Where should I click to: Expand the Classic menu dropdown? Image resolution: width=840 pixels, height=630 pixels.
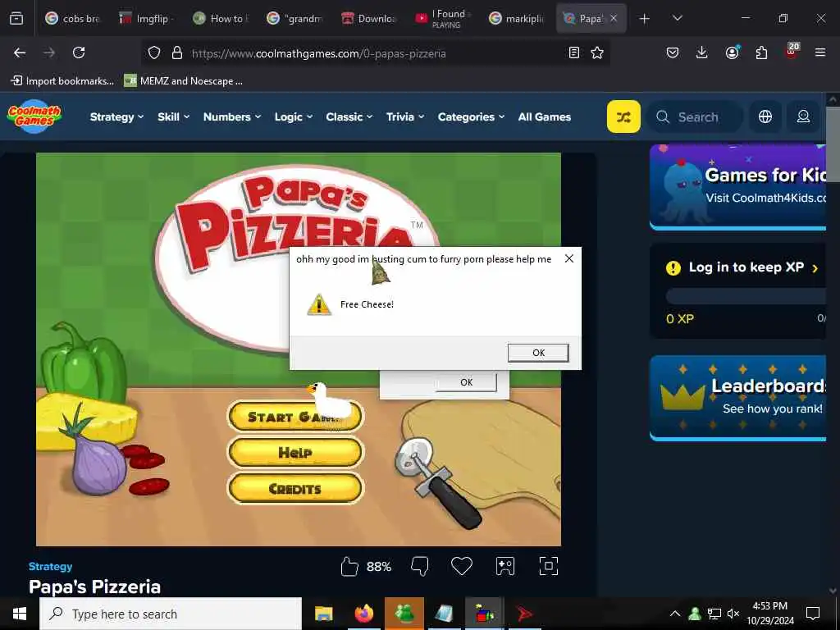(349, 116)
